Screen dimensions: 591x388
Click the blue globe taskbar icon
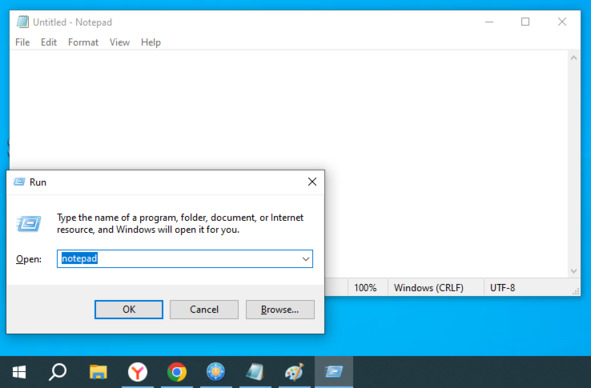click(216, 372)
